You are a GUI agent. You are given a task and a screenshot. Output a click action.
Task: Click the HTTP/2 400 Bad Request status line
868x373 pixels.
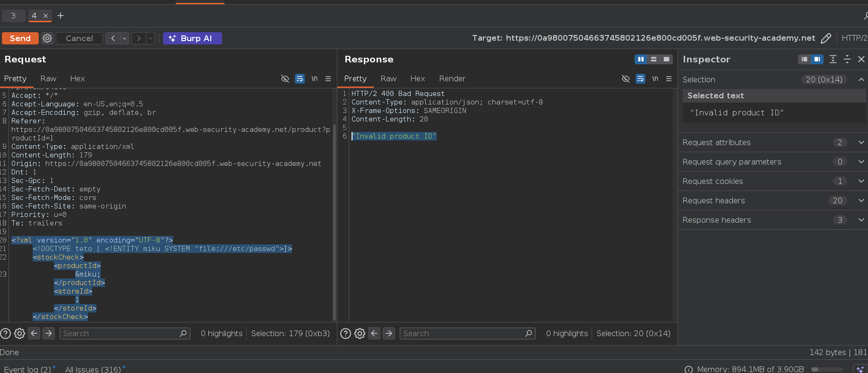(x=398, y=94)
